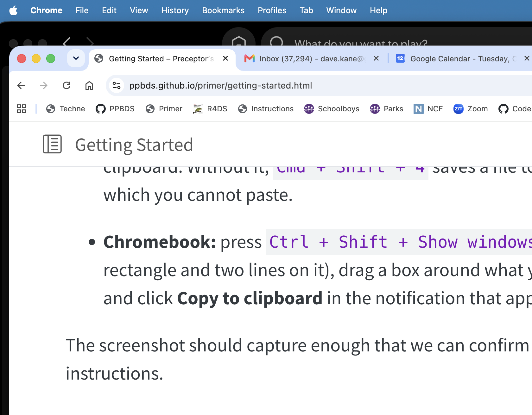Open the Profiles menu
Screen dimensions: 532x415
point(272,10)
